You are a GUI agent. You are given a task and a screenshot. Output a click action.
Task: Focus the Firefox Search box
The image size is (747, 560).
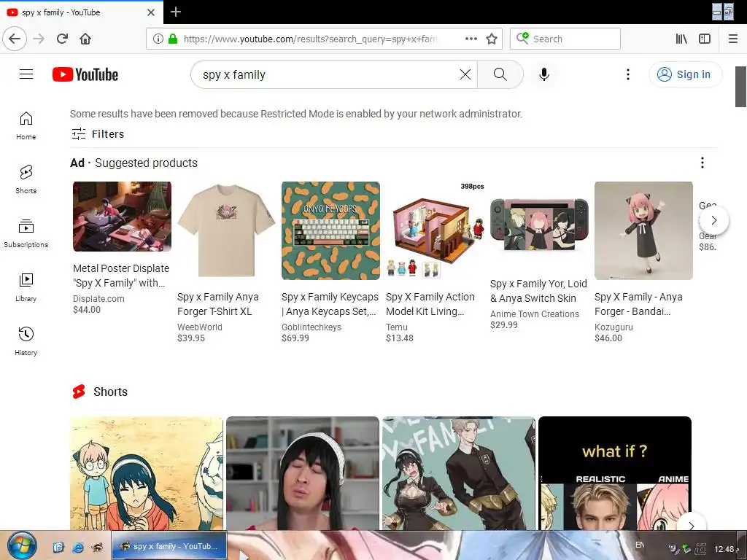(565, 39)
